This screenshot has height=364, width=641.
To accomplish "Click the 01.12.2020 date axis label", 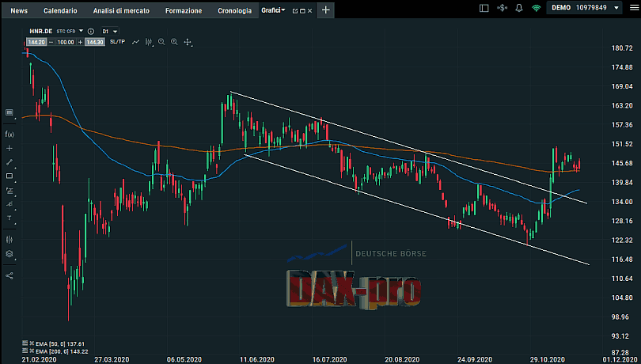I will tap(620, 360).
